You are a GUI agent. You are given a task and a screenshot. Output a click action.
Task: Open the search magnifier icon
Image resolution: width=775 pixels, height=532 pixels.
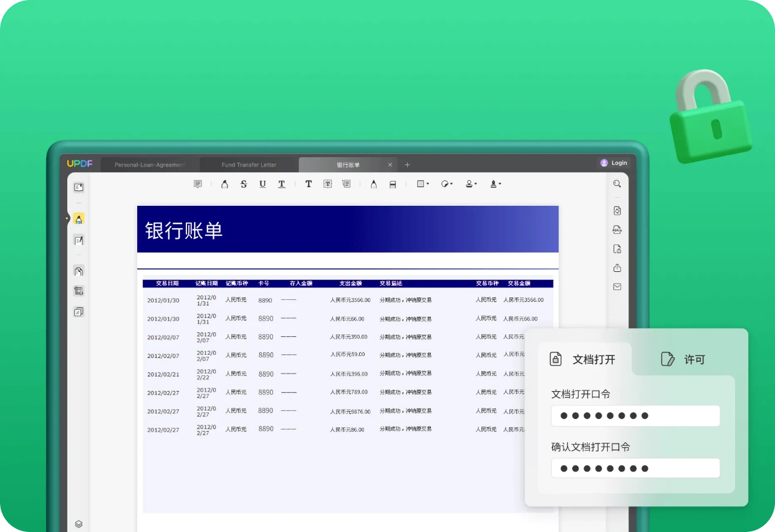[x=617, y=184]
